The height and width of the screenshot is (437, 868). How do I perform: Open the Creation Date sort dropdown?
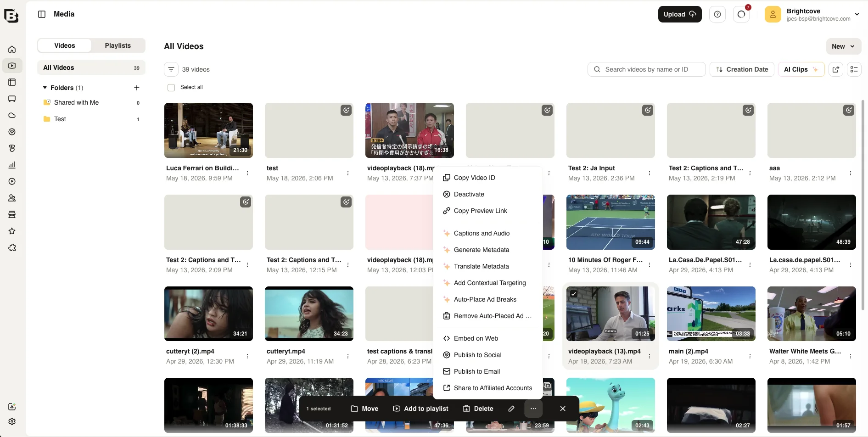pos(742,69)
